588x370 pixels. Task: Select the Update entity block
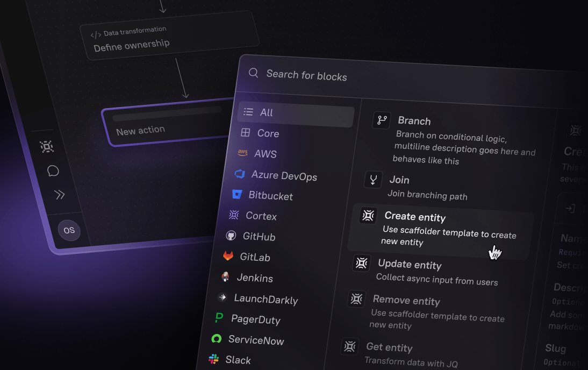point(409,265)
